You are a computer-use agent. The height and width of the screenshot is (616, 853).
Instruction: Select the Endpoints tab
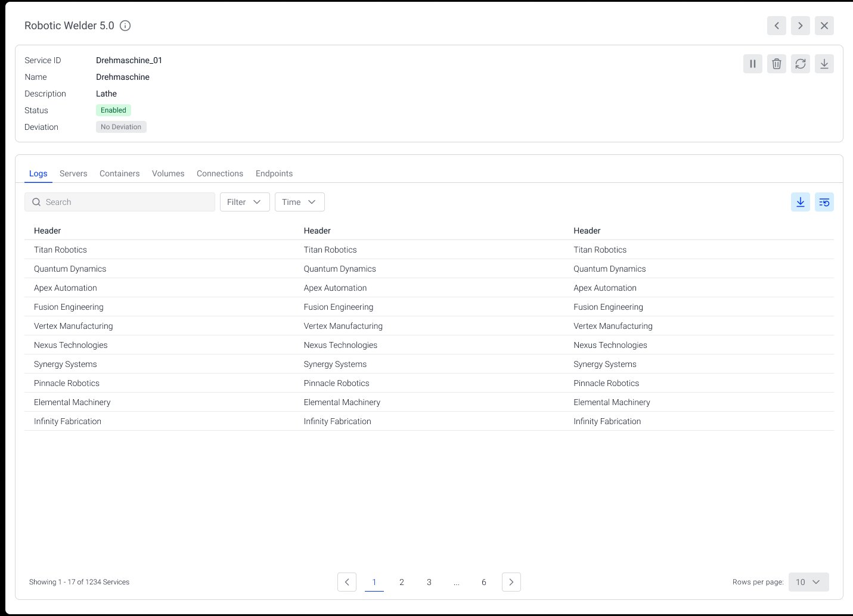[274, 173]
